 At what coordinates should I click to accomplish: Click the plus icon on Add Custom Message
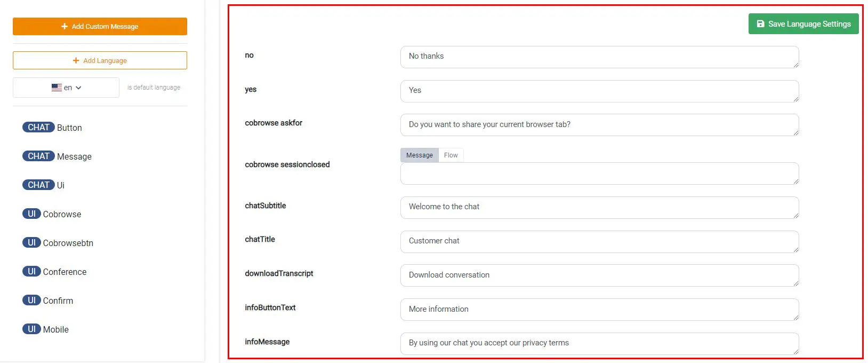65,26
